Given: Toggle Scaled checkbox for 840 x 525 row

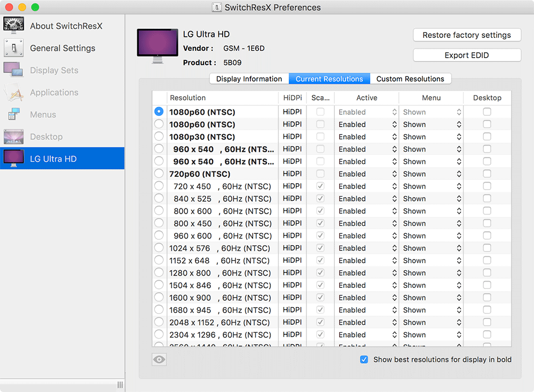Looking at the screenshot, I should pos(320,198).
